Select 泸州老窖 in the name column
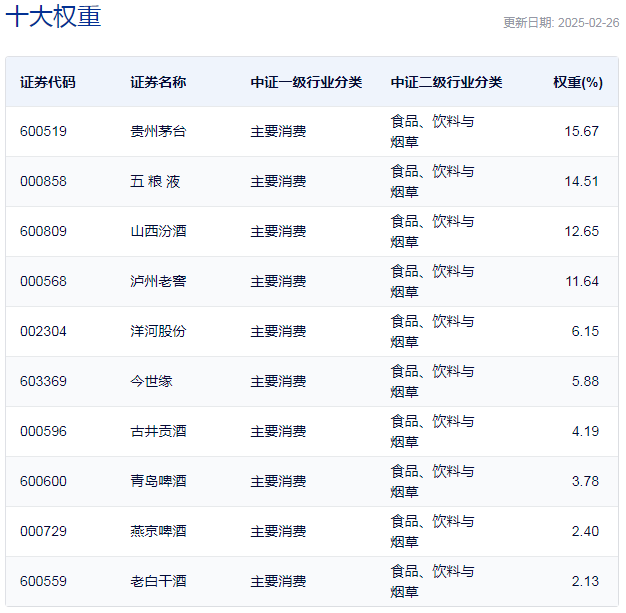 tap(158, 281)
